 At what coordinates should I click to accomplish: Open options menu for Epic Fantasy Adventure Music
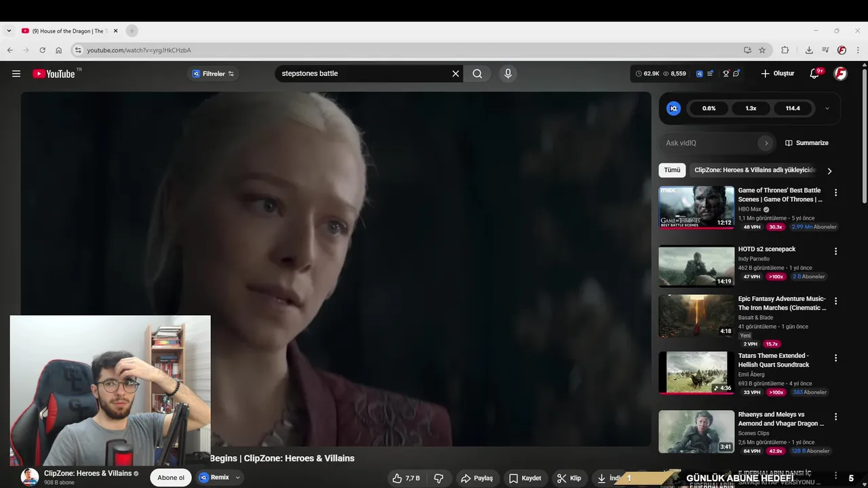point(835,301)
